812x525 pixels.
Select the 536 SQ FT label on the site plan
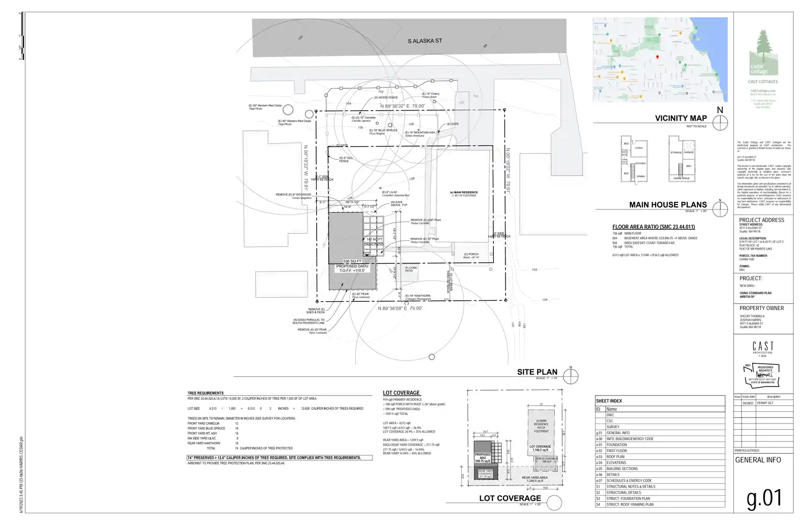352,261
